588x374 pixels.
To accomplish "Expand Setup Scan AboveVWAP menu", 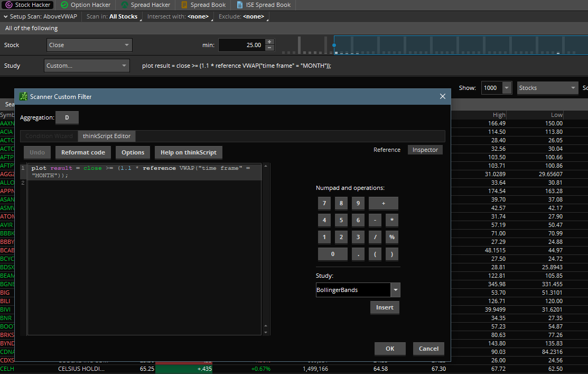I will [x=40, y=16].
